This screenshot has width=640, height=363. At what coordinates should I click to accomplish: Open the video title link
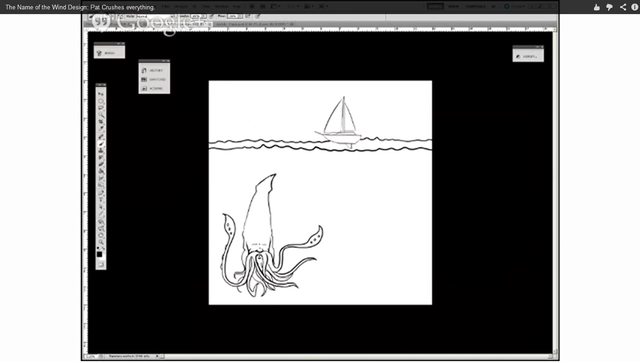click(80, 7)
